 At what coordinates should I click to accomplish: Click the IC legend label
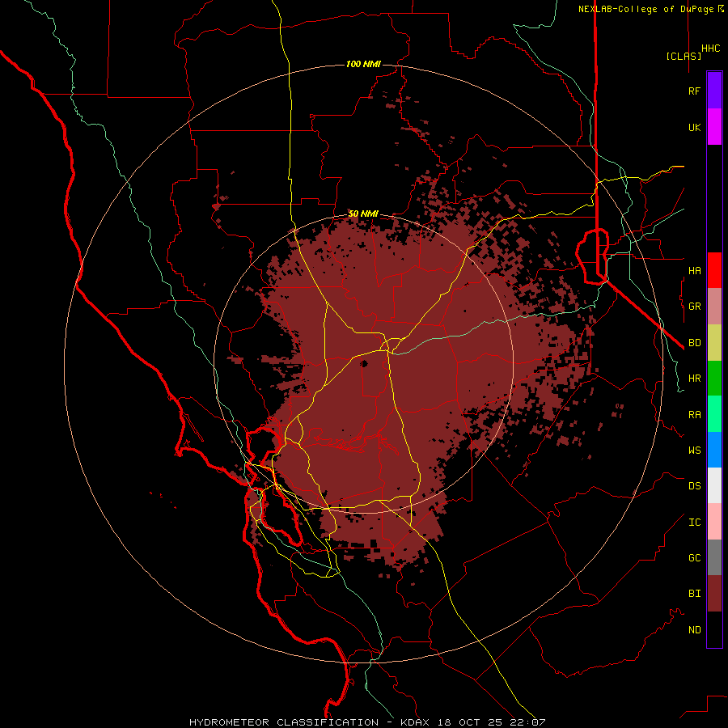694,523
